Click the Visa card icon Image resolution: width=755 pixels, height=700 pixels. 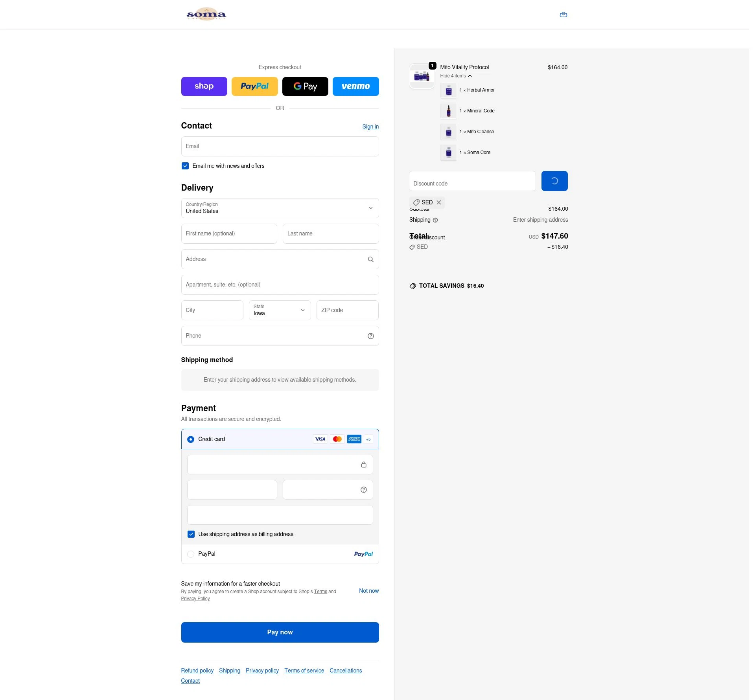(320, 439)
